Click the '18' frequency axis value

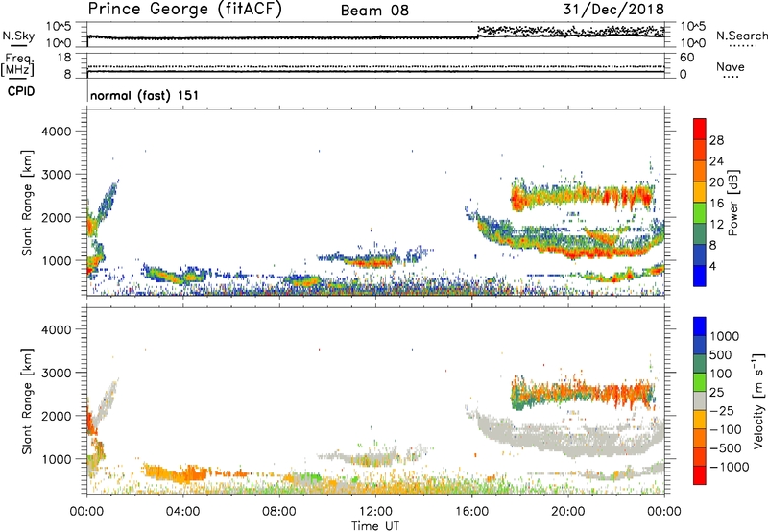click(x=64, y=58)
